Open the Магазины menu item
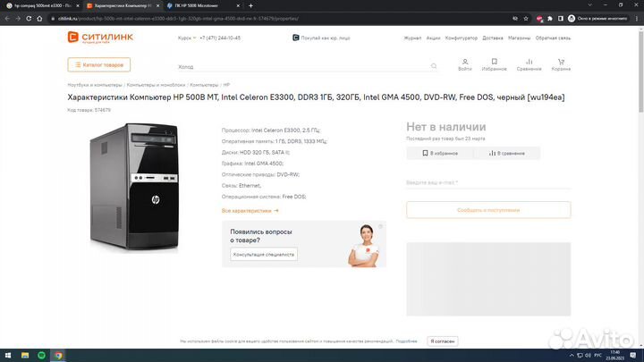This screenshot has width=644, height=362. tap(519, 38)
